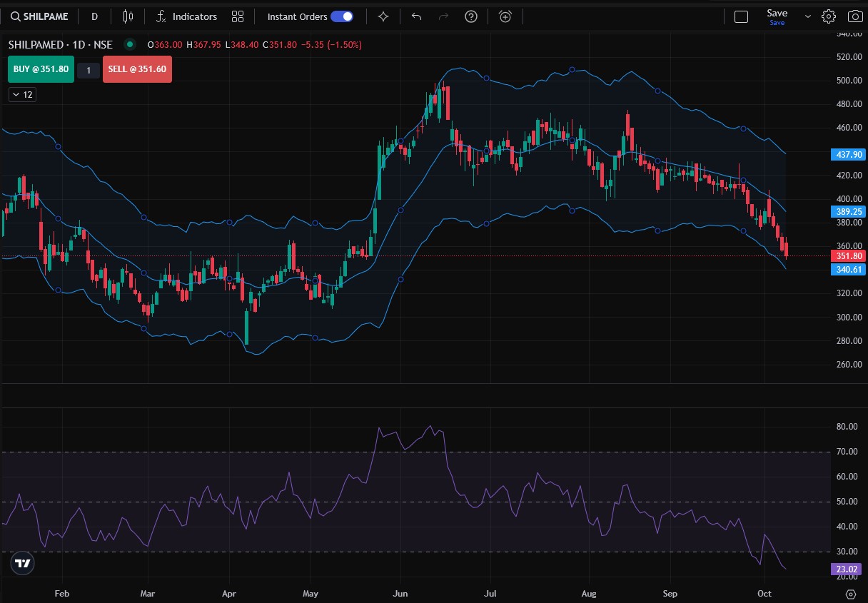
Task: Open chart settings gear in top toolbar
Action: pyautogui.click(x=829, y=16)
